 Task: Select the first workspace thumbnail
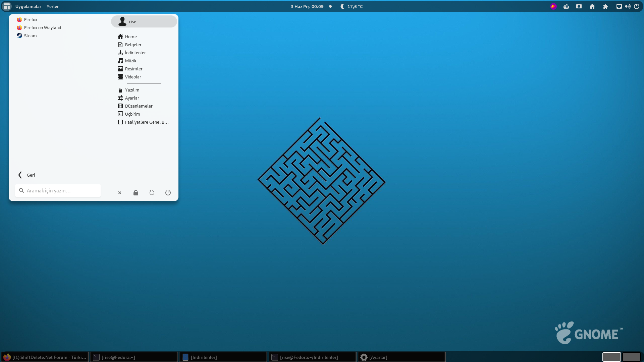click(612, 357)
